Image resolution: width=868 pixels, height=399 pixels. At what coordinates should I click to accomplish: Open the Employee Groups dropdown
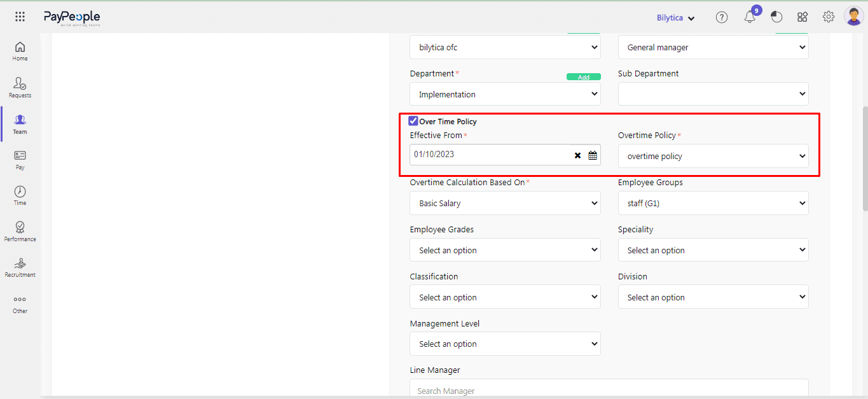713,203
